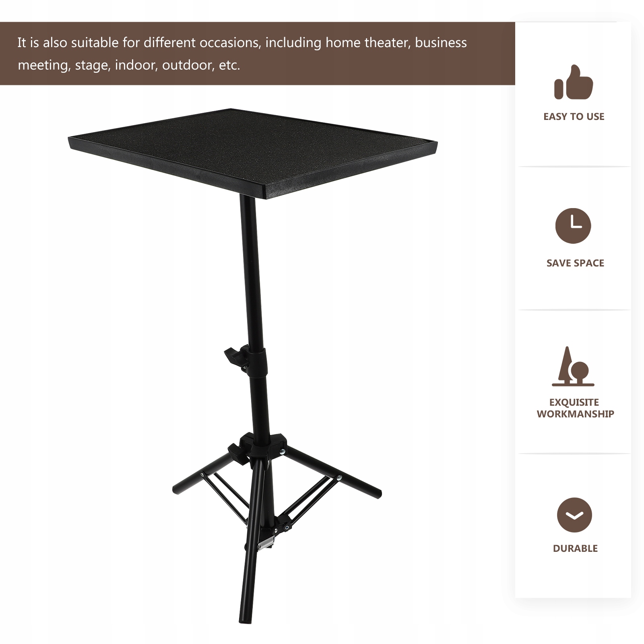The image size is (644, 644).
Task: Click the chevron Durable circle icon
Action: 574,515
